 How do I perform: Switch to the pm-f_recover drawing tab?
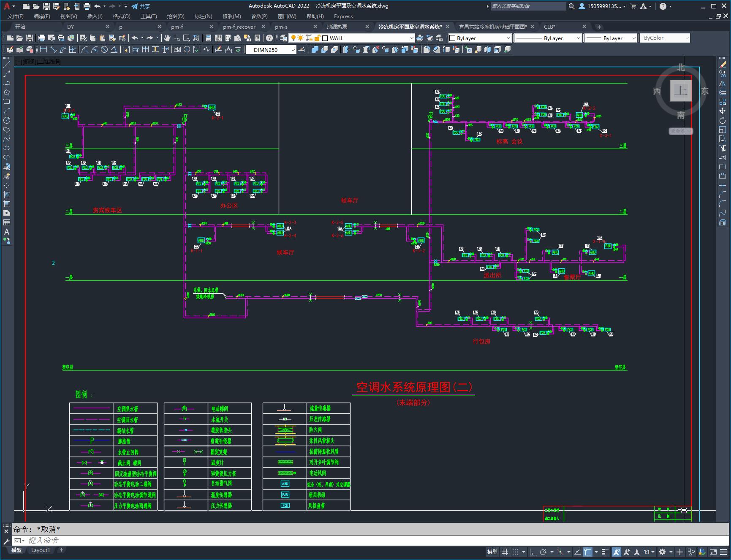click(x=239, y=27)
